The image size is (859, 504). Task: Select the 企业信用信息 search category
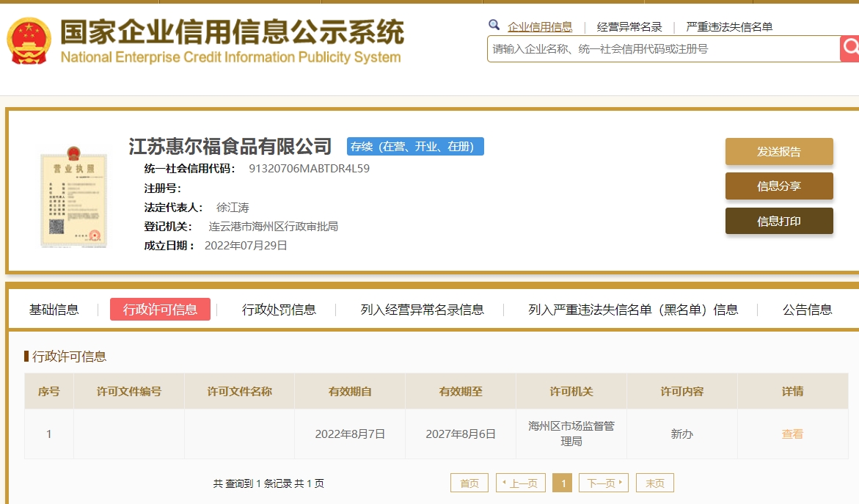click(540, 27)
